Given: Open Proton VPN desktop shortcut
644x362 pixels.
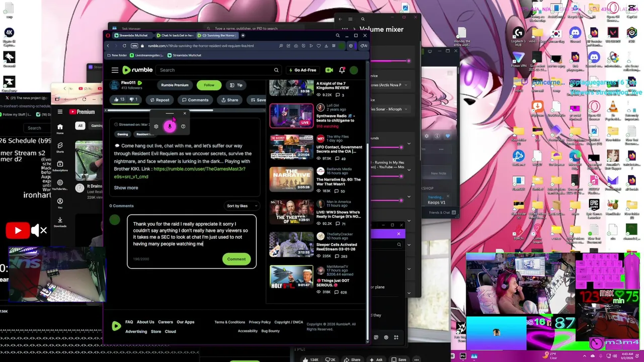Looking at the screenshot, I should [x=518, y=60].
